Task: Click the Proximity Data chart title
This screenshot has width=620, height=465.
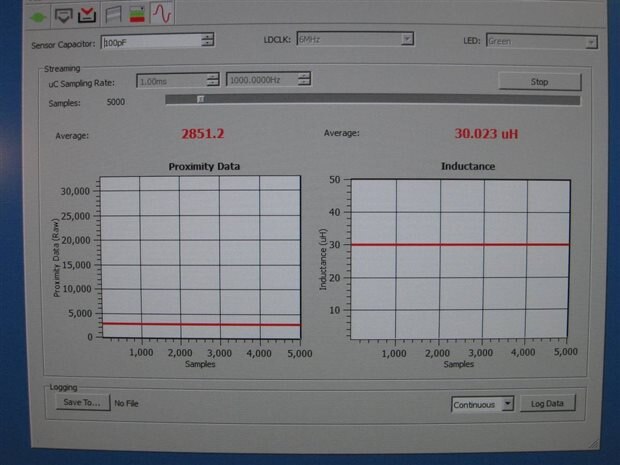Action: click(204, 166)
